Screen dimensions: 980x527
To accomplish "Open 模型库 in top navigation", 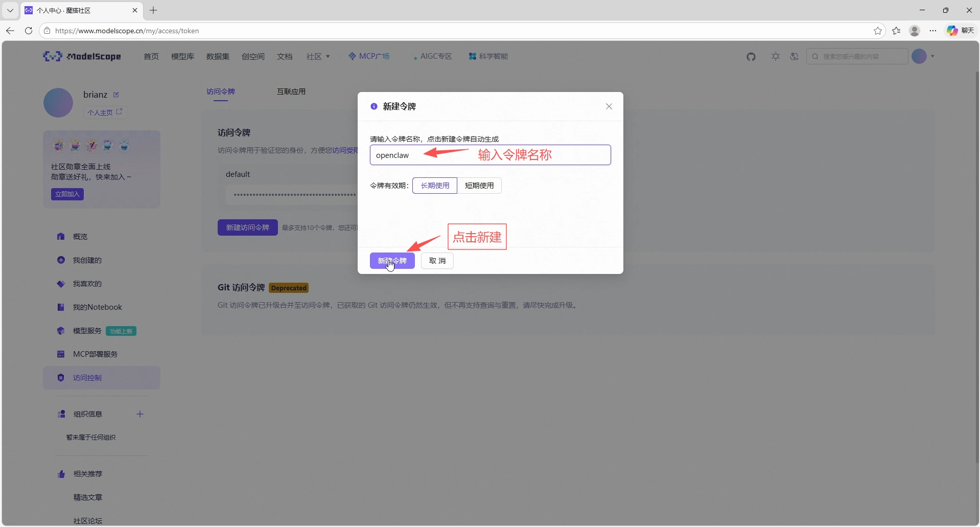I will [x=182, y=56].
